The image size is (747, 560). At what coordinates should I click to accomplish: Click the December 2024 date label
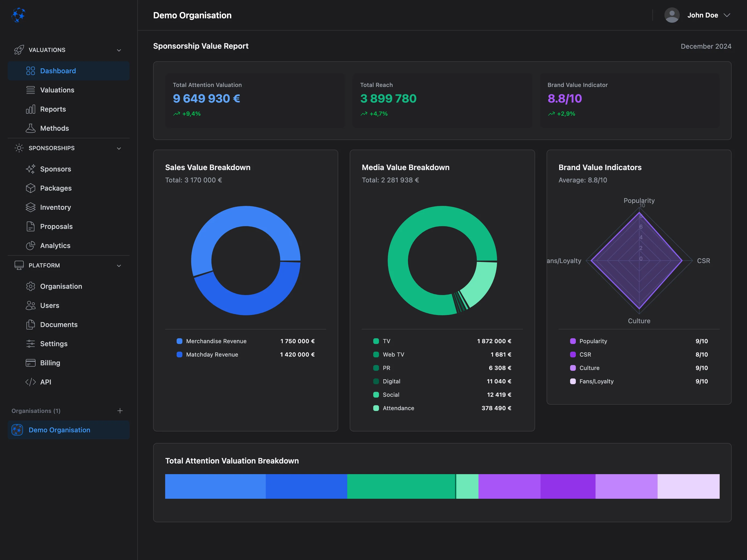(706, 46)
